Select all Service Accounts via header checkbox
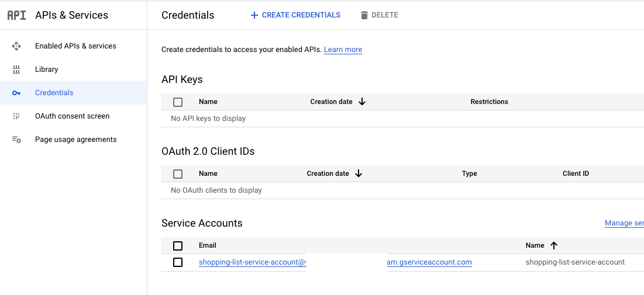The width and height of the screenshot is (644, 295). (x=178, y=245)
